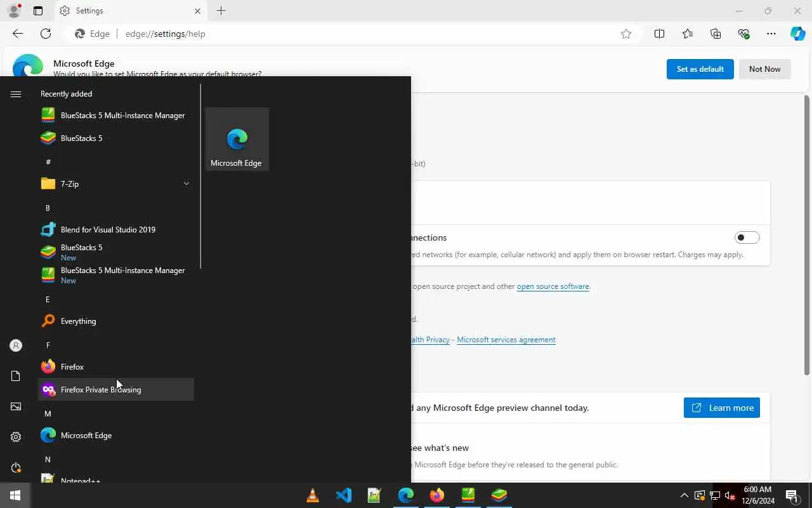Launch BlueStacks 5 from Recently added
This screenshot has width=812, height=508.
pyautogui.click(x=115, y=138)
